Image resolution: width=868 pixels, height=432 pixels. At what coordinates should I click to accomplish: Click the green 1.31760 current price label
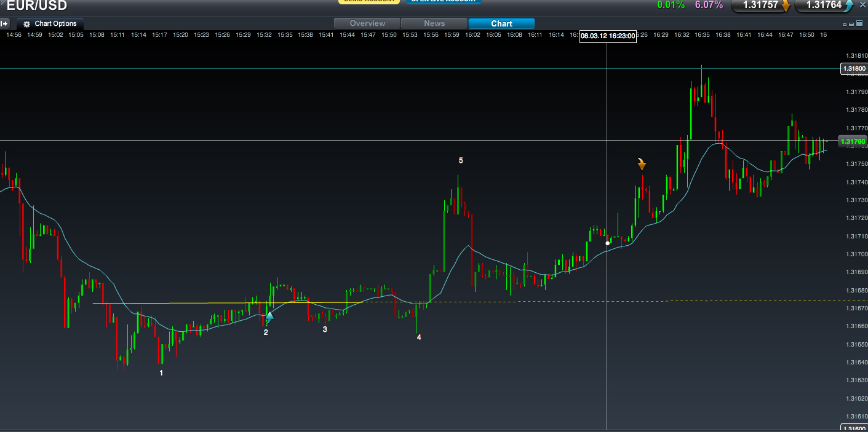pyautogui.click(x=853, y=141)
